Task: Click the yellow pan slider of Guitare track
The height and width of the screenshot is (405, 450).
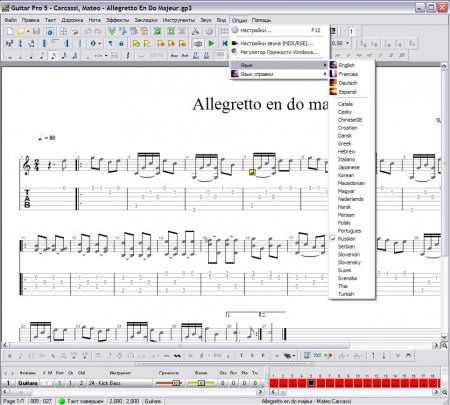Action: point(201,383)
